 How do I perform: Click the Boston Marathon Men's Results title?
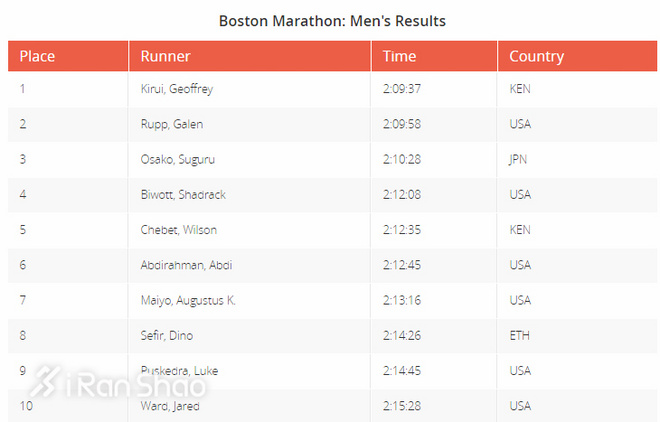click(x=332, y=20)
